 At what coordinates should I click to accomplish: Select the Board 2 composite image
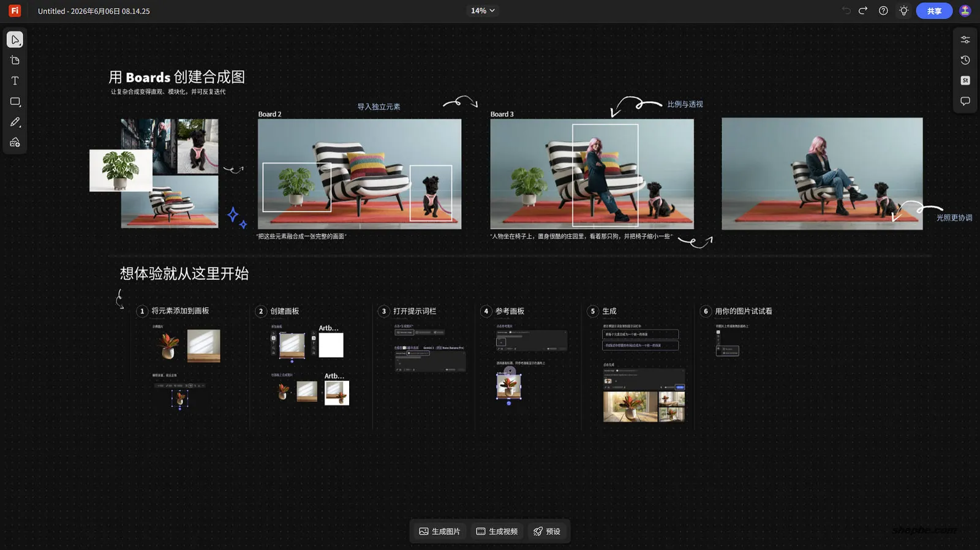[360, 174]
